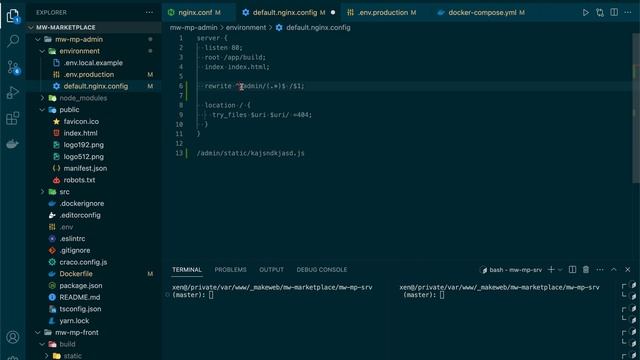The height and width of the screenshot is (360, 640).
Task: Open the Docker view in activity bar
Action: 13,144
